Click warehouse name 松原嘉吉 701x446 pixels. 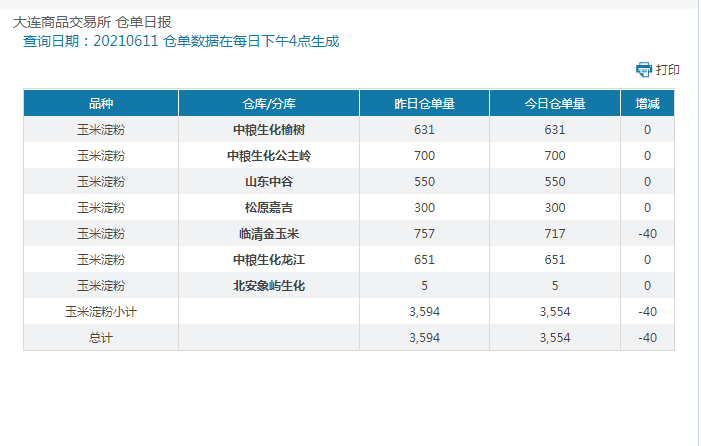tap(269, 208)
